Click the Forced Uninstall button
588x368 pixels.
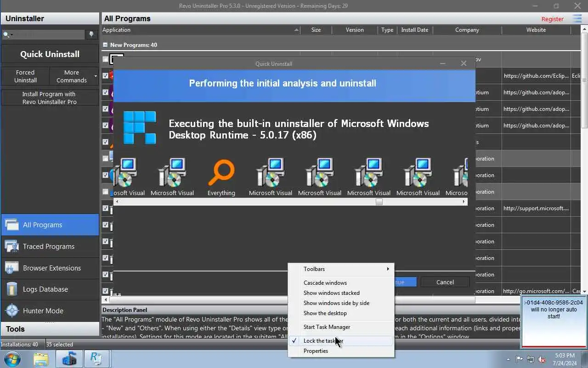[25, 76]
